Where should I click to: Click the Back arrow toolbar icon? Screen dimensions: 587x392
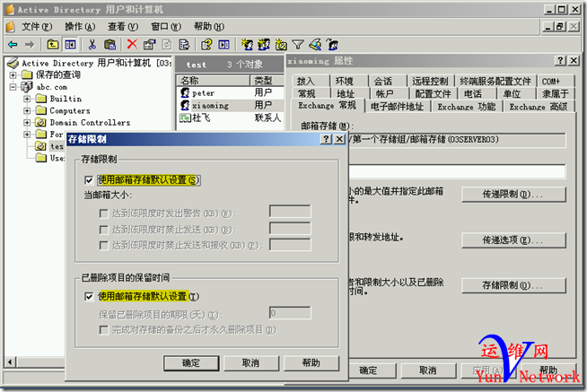point(13,45)
